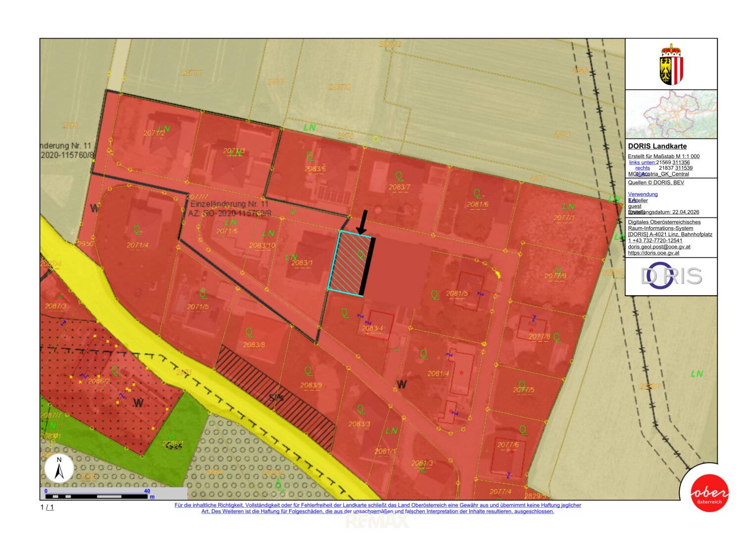
Task: Click the DORIS logo in the sidebar
Action: coord(671,276)
